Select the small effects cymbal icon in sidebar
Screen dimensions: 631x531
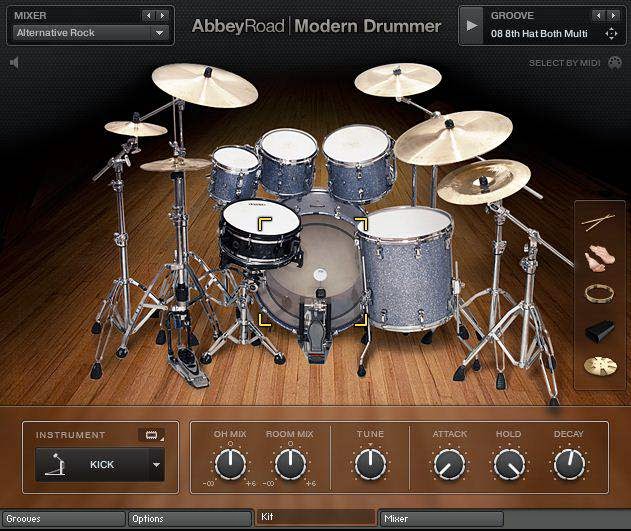[600, 366]
